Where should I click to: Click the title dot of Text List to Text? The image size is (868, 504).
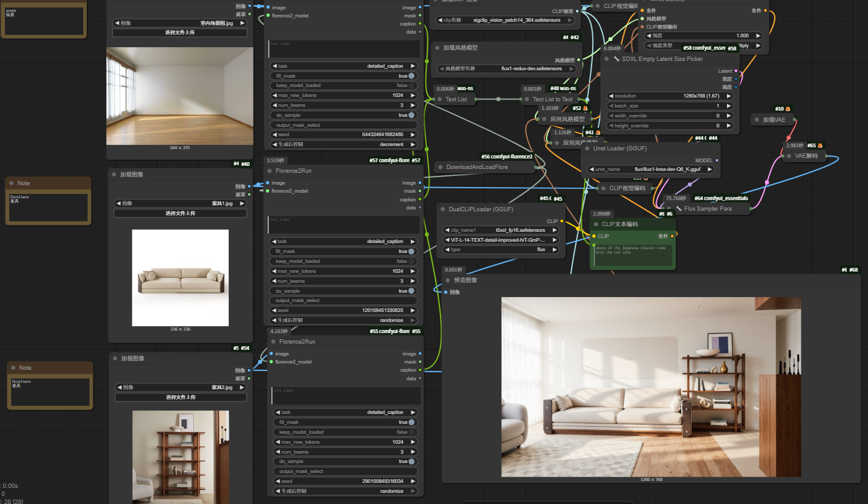(x=526, y=99)
